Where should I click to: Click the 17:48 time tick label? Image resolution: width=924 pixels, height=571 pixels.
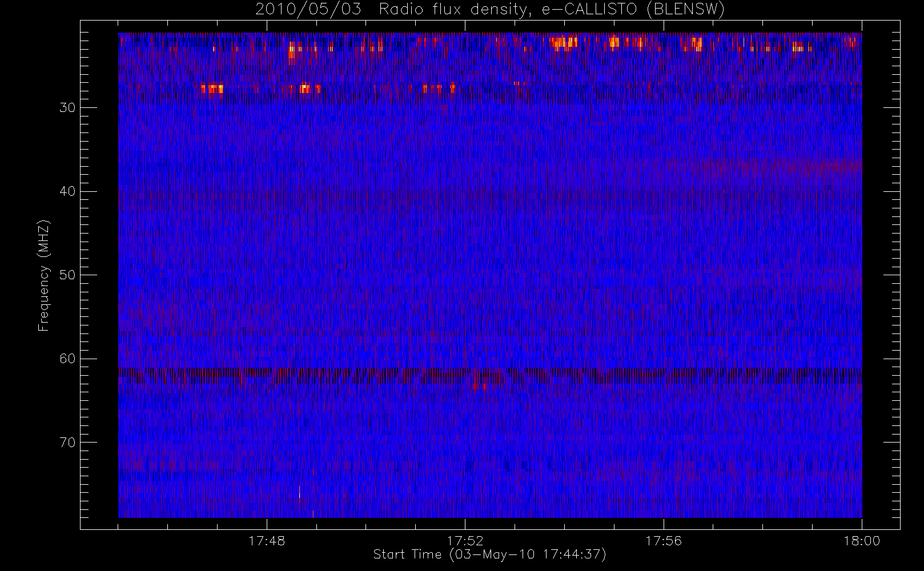(x=267, y=541)
